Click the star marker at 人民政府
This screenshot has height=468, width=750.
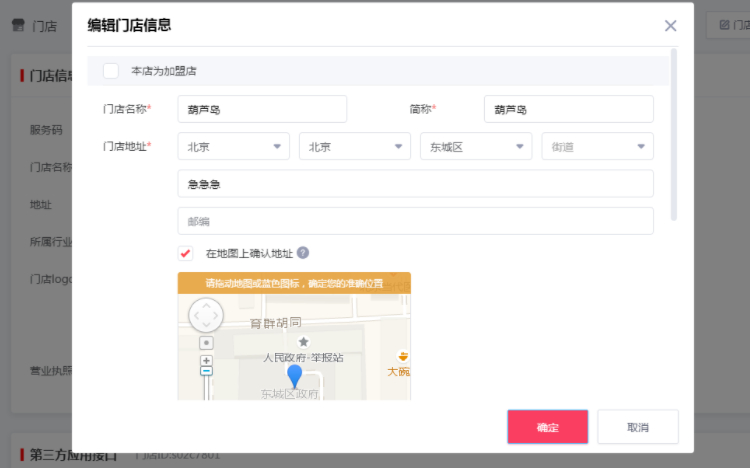[304, 342]
